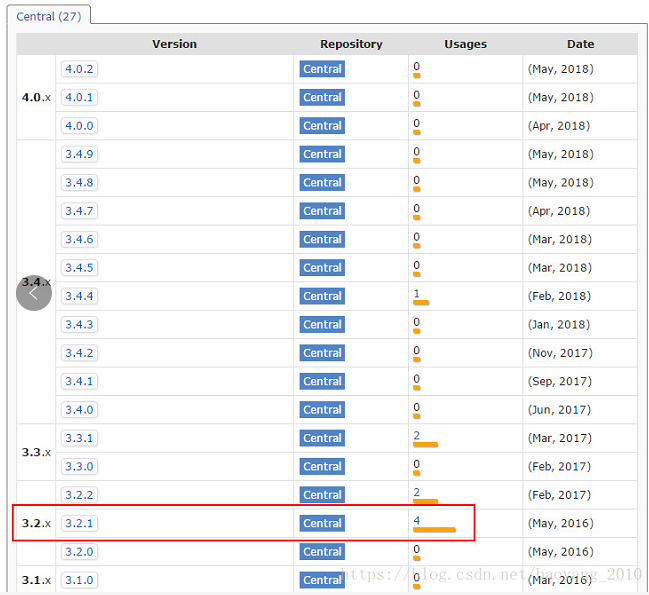Open version 3.4.6 link
The height and width of the screenshot is (595, 649).
[79, 239]
